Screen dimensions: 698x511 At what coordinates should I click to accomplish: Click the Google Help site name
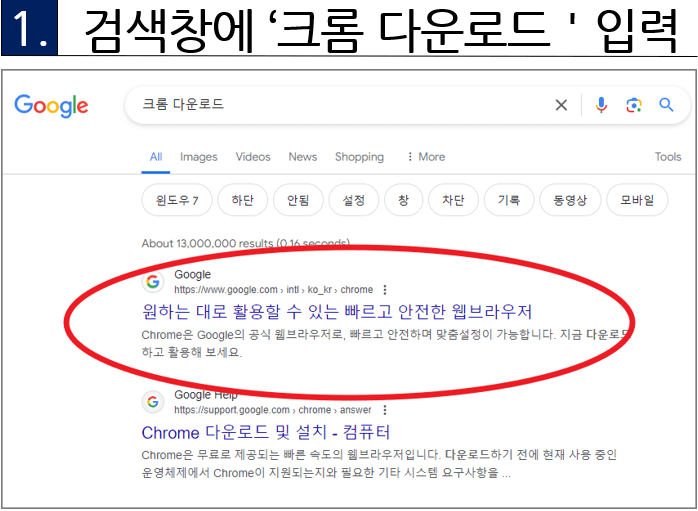(x=206, y=395)
